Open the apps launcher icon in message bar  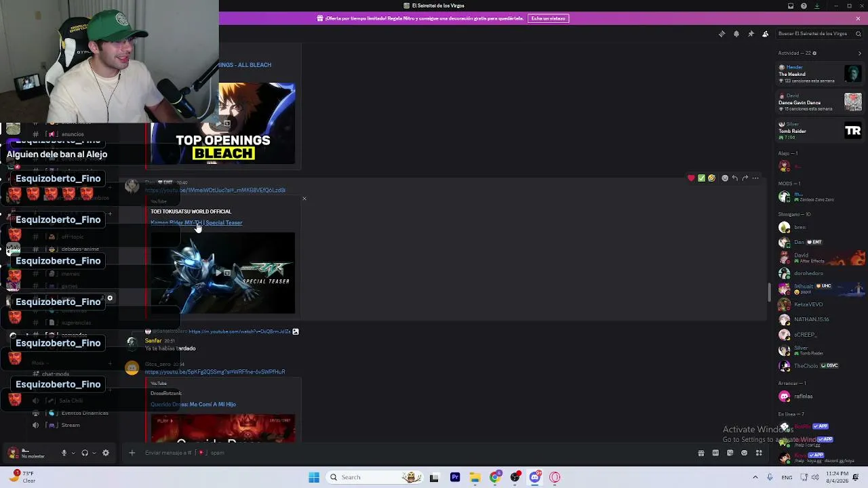759,453
